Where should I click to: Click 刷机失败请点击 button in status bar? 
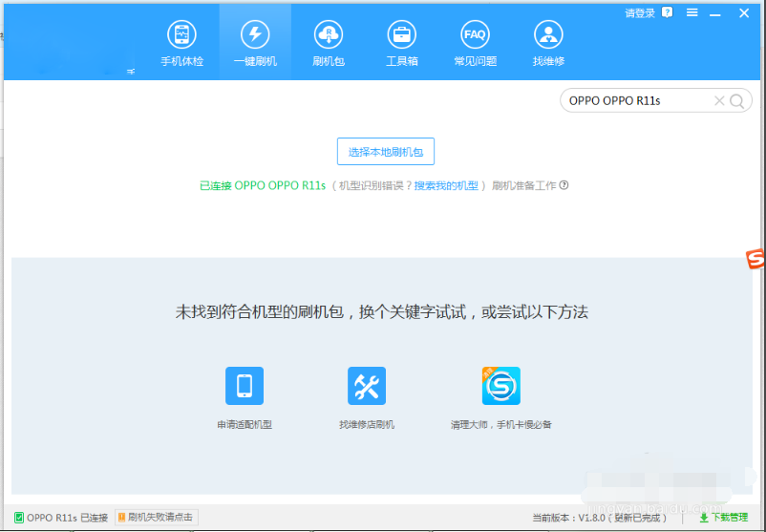(x=157, y=517)
